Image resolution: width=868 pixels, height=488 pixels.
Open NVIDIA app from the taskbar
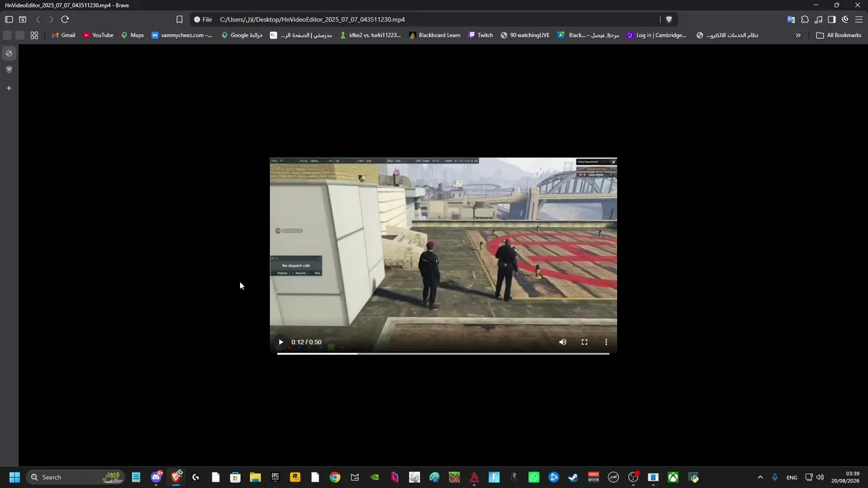(374, 477)
